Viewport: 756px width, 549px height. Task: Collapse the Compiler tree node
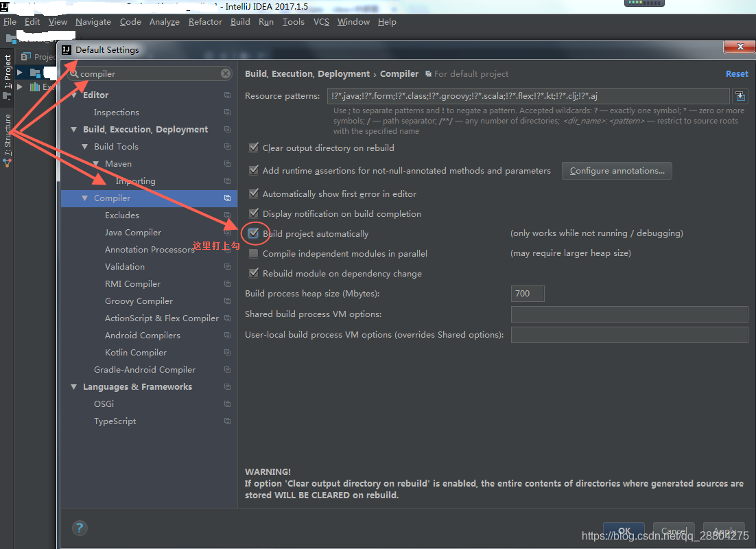point(85,198)
